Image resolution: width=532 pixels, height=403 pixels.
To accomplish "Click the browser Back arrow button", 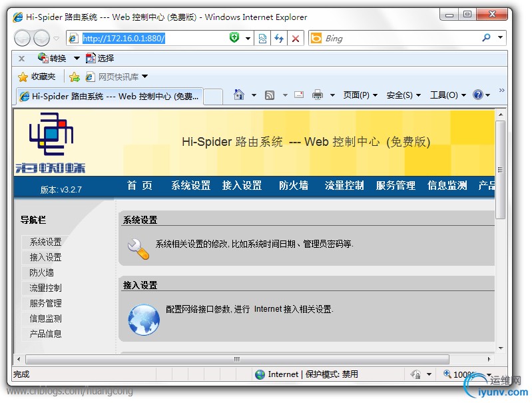I will point(23,38).
